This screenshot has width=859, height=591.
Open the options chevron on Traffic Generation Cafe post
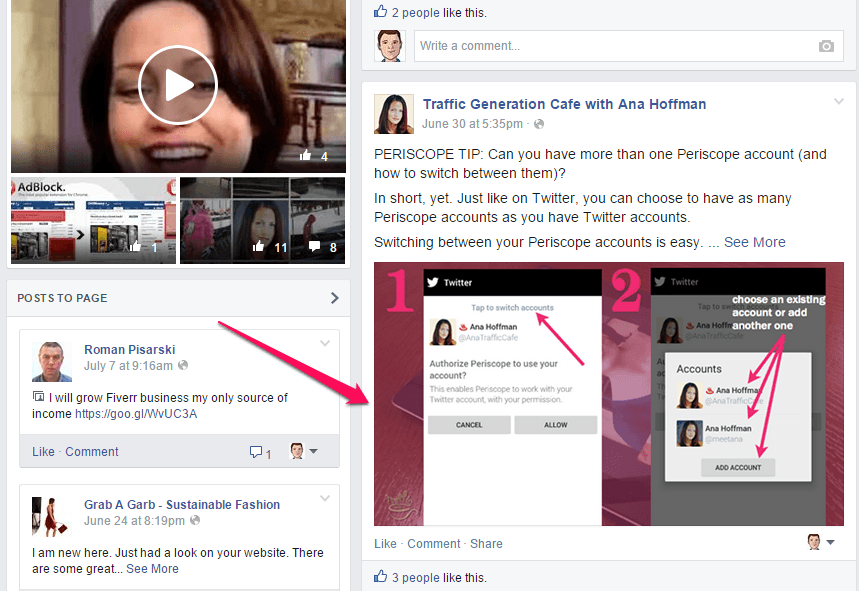click(838, 101)
